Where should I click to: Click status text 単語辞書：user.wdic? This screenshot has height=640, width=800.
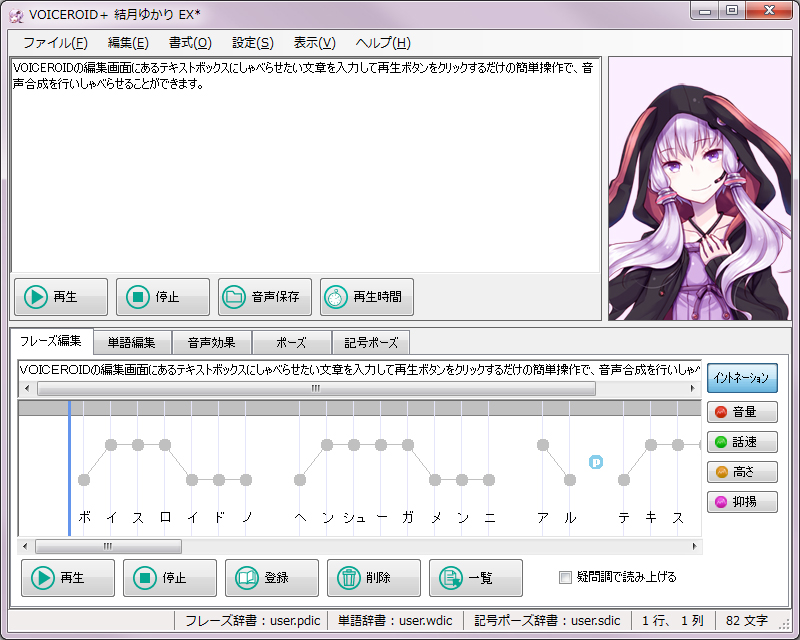395,621
